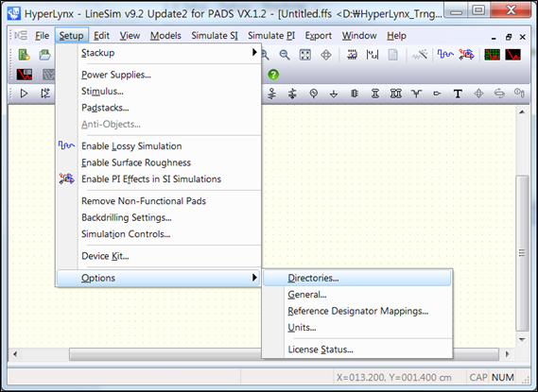Open the red oscilloscope icon in top toolbar
Image resolution: width=538 pixels, height=392 pixels.
tap(512, 55)
